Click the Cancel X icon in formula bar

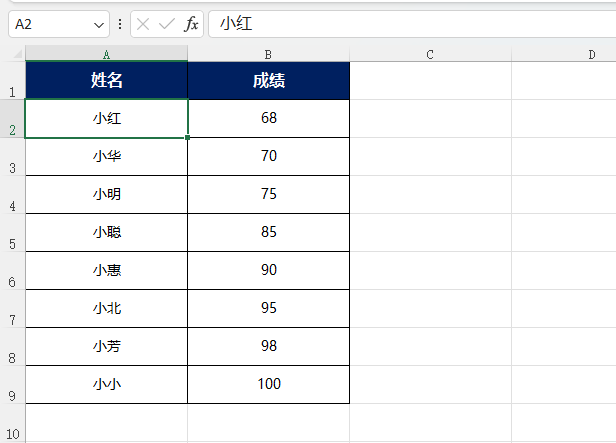click(143, 24)
